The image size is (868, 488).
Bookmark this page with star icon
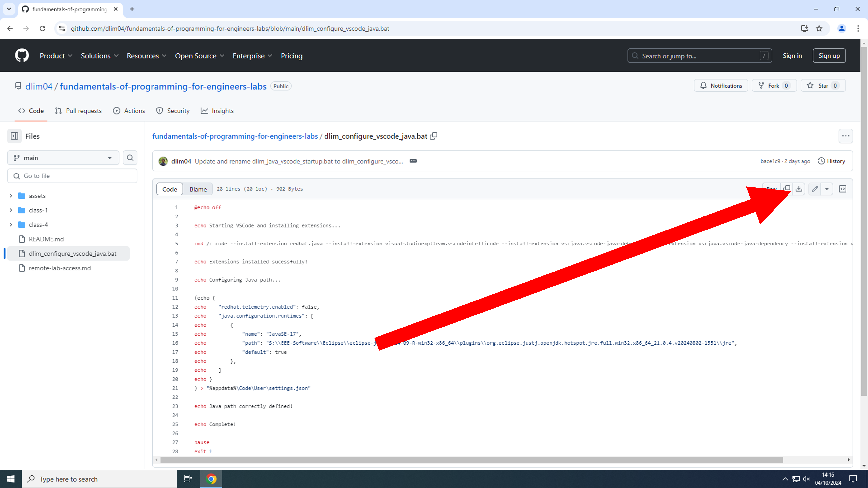tap(819, 29)
